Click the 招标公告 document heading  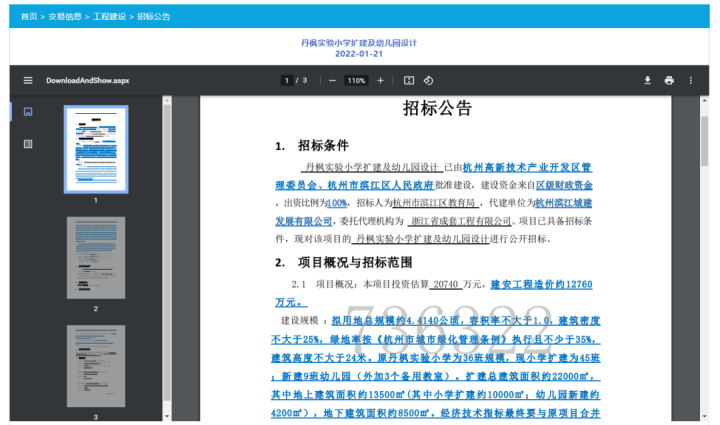[x=437, y=108]
